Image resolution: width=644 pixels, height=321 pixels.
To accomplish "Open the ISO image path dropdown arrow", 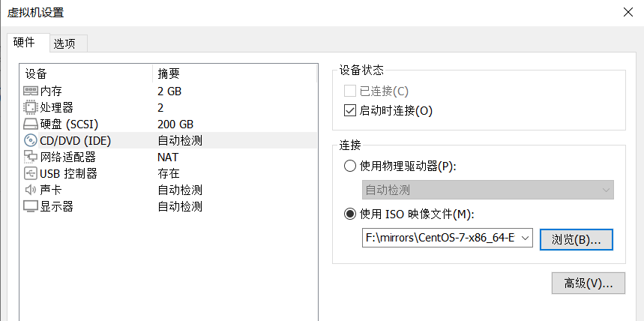I will (x=525, y=238).
